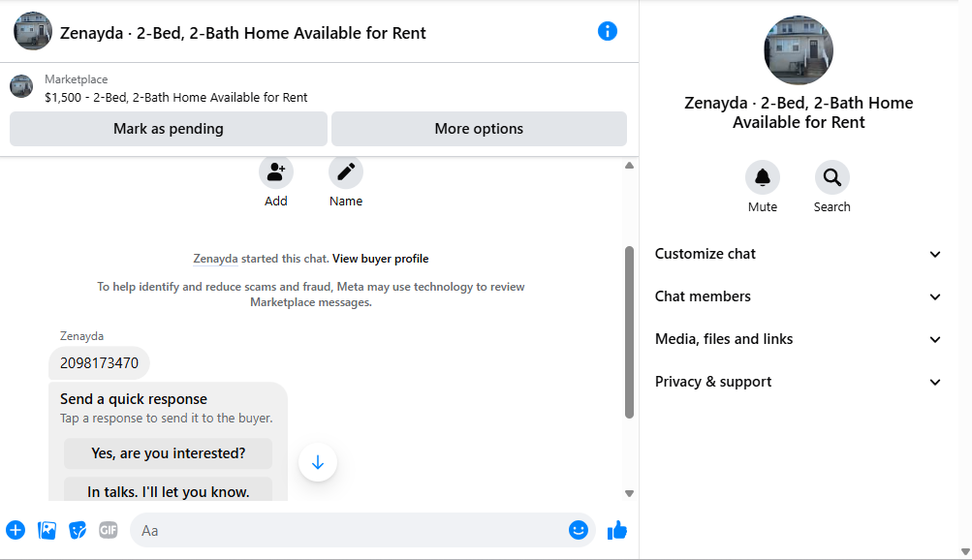
Task: Click the page scrollbar down arrow at bottom right
Action: pyautogui.click(x=965, y=551)
